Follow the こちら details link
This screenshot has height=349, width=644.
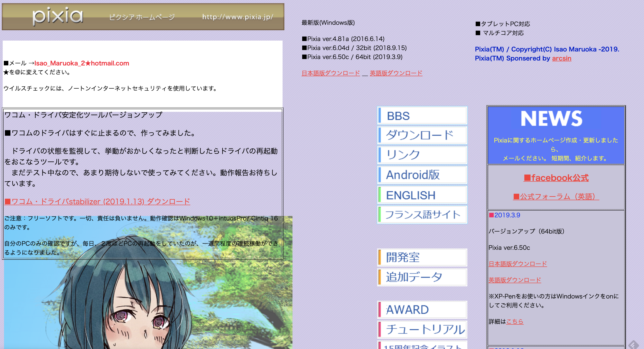[515, 321]
